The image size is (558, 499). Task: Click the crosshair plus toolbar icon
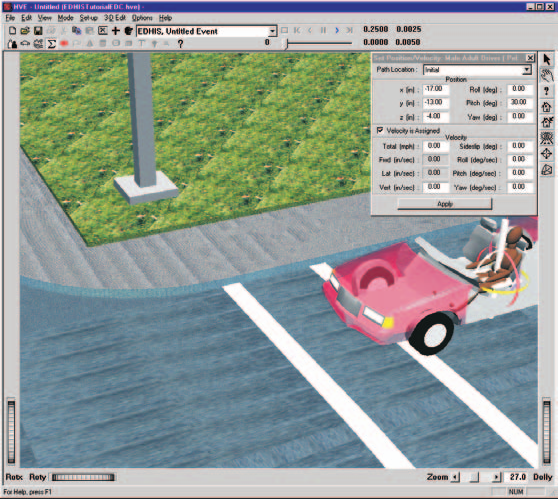tap(116, 31)
